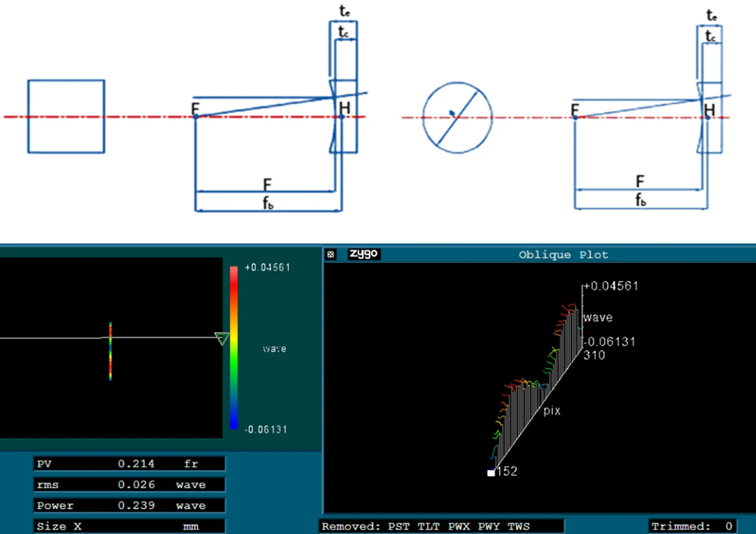Viewport: 756px width, 534px height.
Task: Click the zygo logo in title bar
Action: pyautogui.click(x=363, y=254)
